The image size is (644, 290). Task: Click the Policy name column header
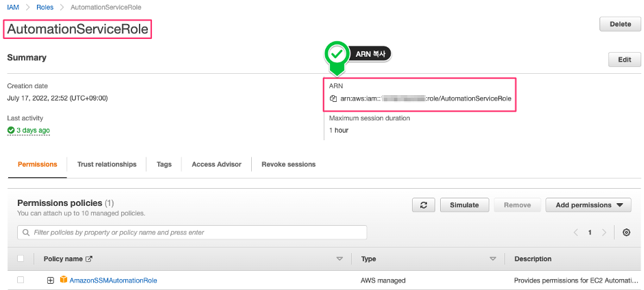64,259
